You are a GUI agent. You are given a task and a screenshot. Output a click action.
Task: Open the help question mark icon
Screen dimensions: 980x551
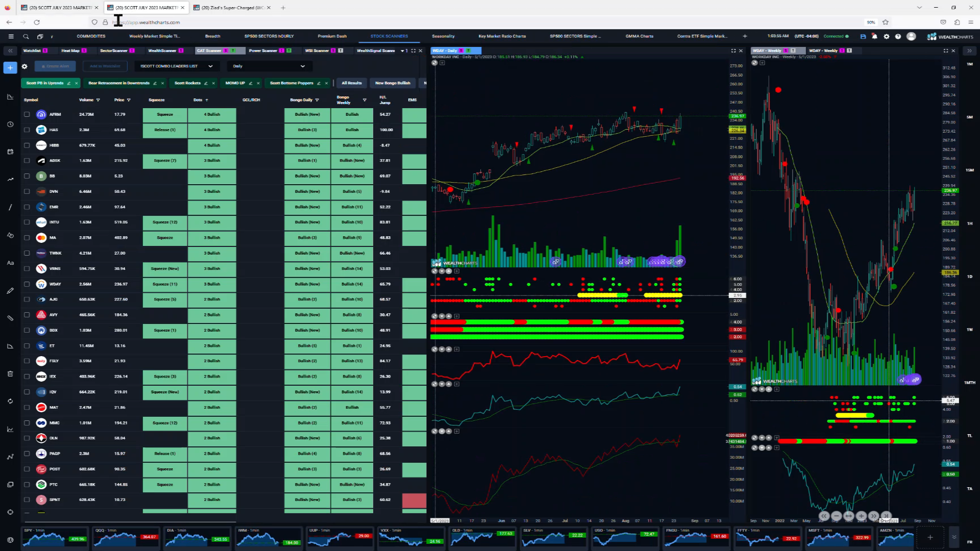pos(898,36)
